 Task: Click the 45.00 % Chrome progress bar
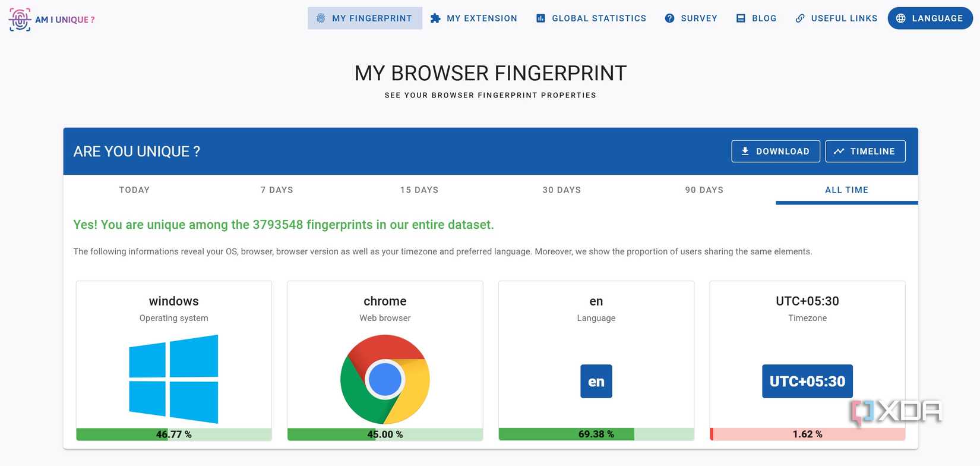click(x=385, y=434)
